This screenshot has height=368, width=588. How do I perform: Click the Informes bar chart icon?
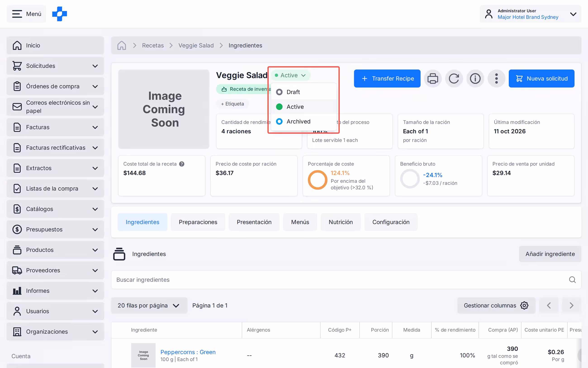pyautogui.click(x=17, y=291)
